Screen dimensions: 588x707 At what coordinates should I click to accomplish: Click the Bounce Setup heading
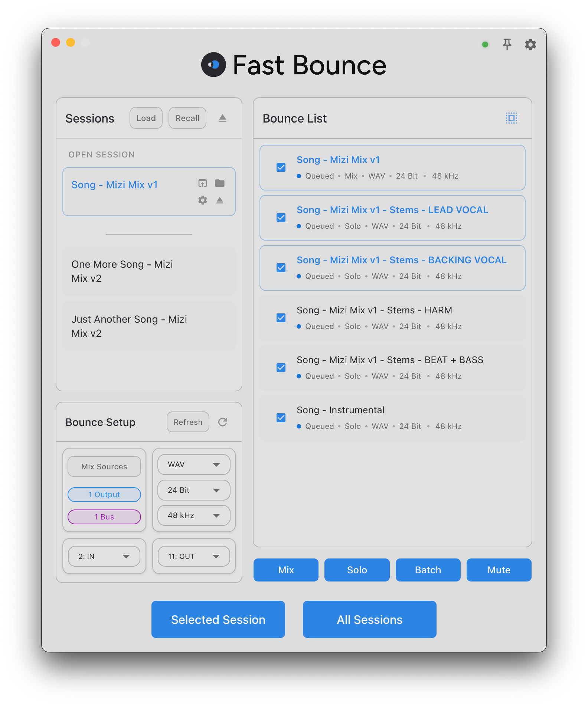pos(100,422)
